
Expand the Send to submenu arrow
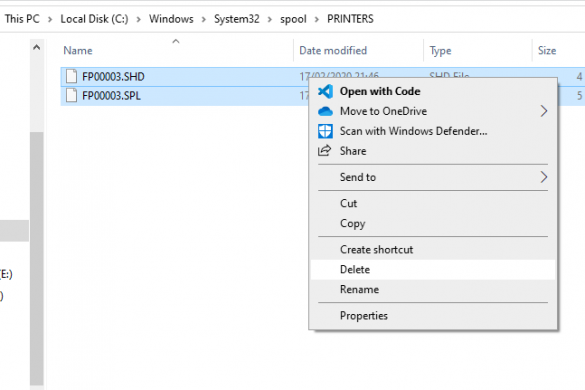[544, 177]
